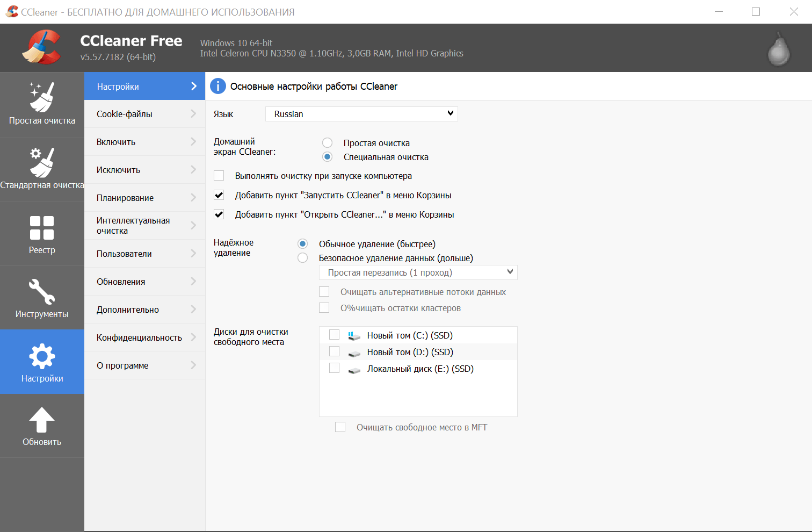
Task: Click the Update (Обновить) arrow icon
Action: [x=42, y=420]
